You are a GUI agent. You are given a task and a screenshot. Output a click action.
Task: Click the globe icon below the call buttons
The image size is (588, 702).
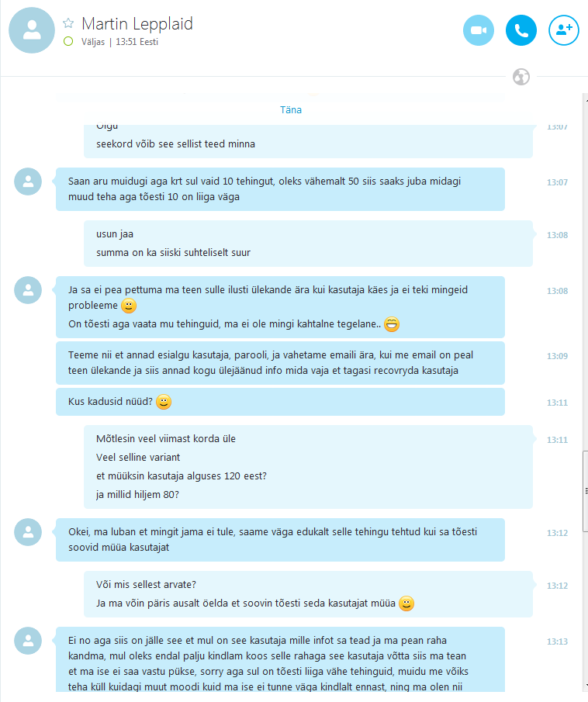521,77
